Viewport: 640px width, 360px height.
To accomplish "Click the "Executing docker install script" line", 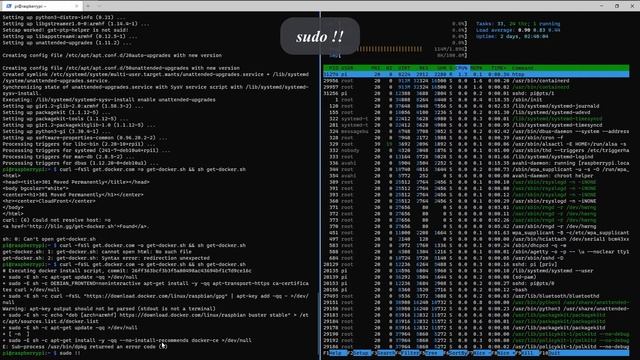I will tap(127, 271).
